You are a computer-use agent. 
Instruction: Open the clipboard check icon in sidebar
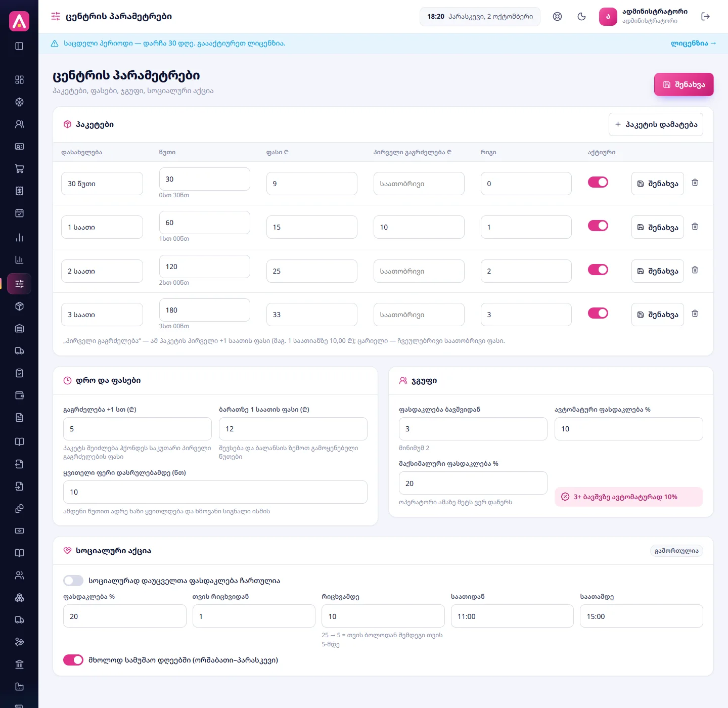pos(19,373)
